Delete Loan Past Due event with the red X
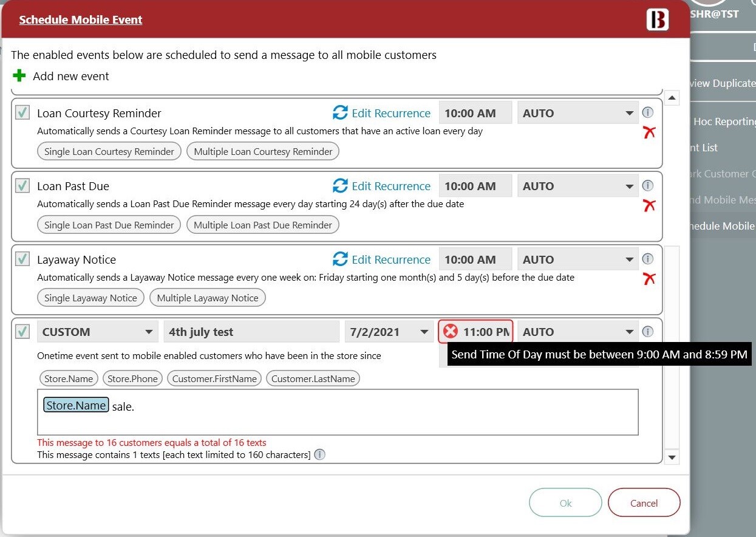The image size is (756, 537). (649, 205)
